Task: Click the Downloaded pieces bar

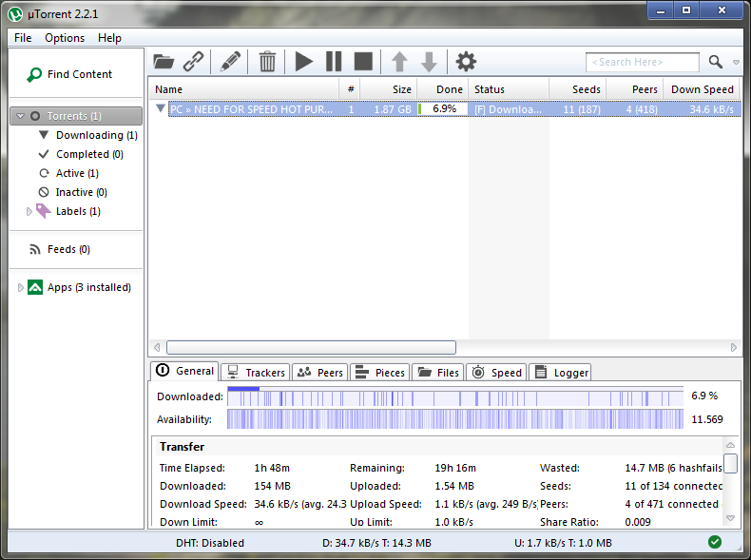Action: click(x=455, y=396)
